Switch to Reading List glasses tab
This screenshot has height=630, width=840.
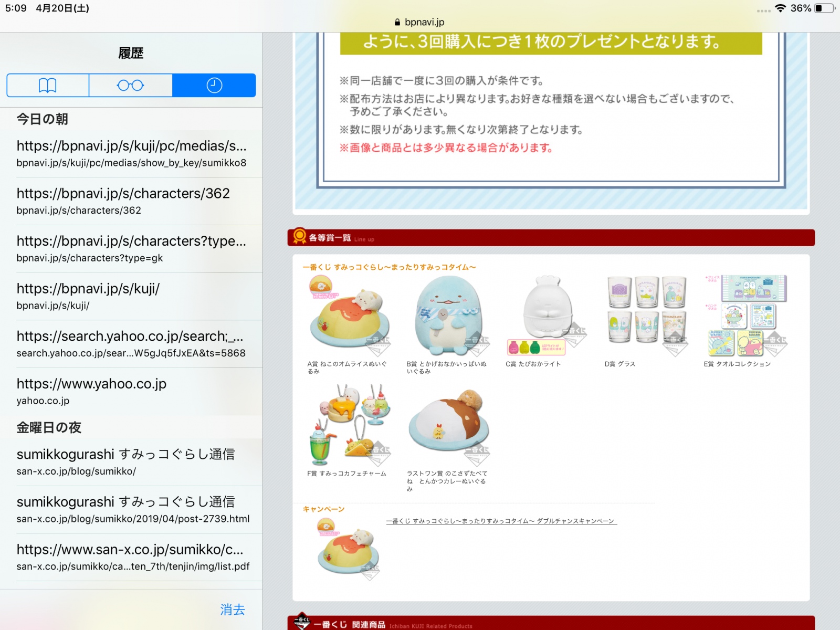(131, 85)
